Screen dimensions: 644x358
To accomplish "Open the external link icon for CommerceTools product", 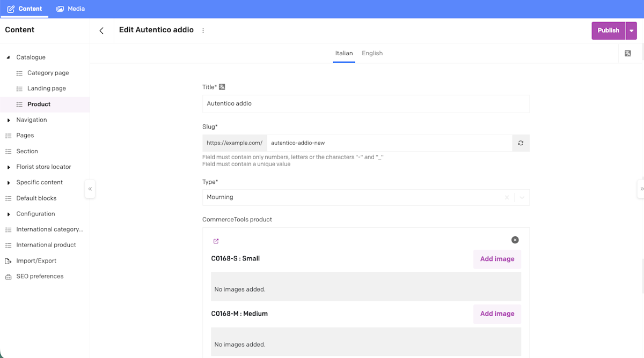I will click(x=216, y=241).
